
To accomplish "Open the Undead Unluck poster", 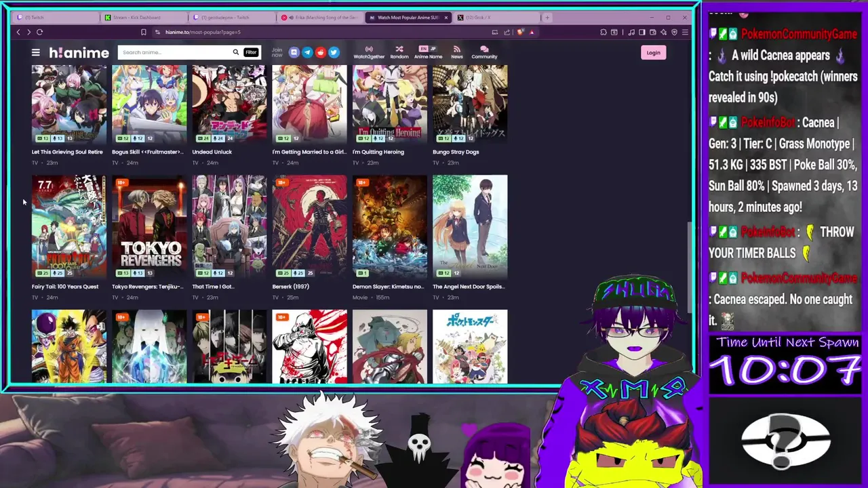I will (x=229, y=104).
